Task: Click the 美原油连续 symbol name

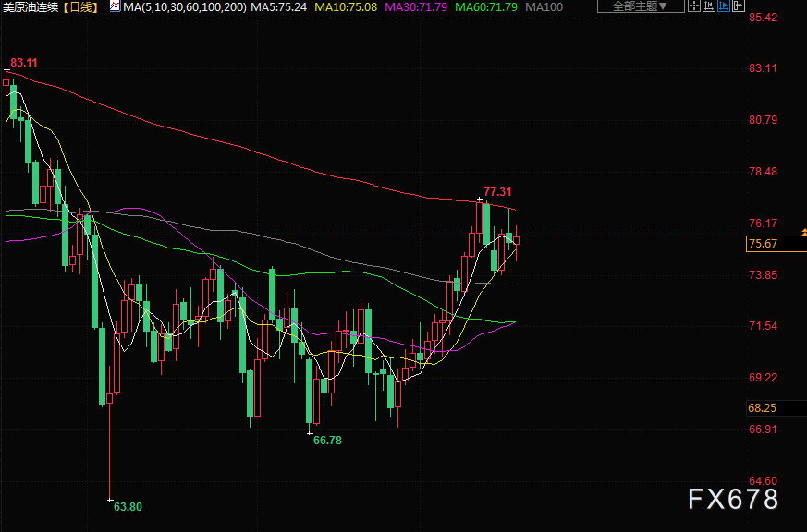Action: 32,6
